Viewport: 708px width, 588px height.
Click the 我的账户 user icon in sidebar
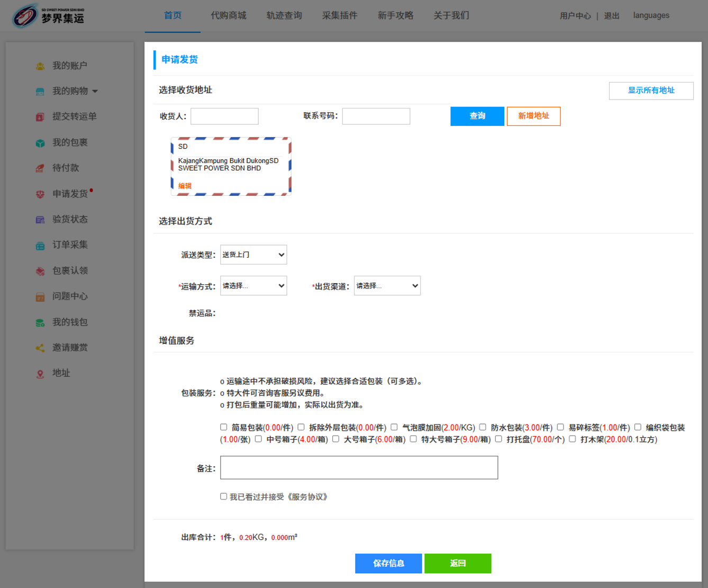pos(40,66)
